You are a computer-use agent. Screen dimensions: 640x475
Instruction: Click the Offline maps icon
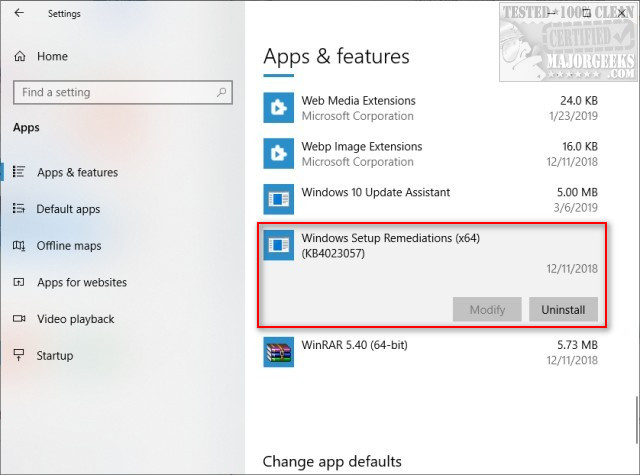coord(19,246)
